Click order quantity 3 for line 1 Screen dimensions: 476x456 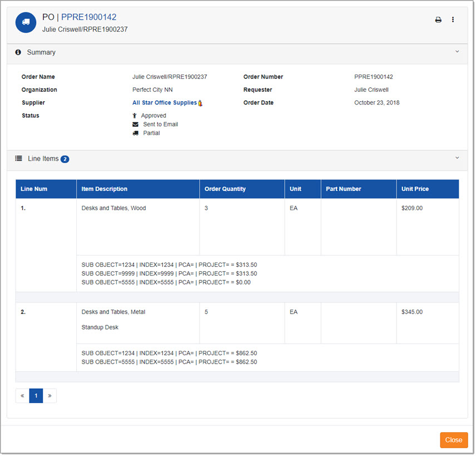click(206, 209)
